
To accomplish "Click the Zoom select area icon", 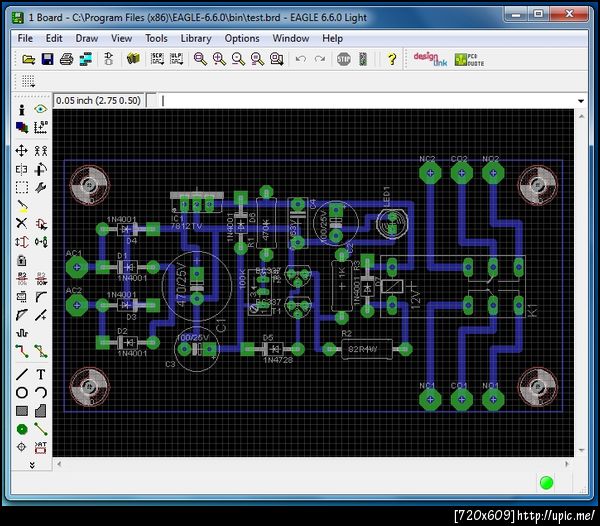I will pos(277,59).
